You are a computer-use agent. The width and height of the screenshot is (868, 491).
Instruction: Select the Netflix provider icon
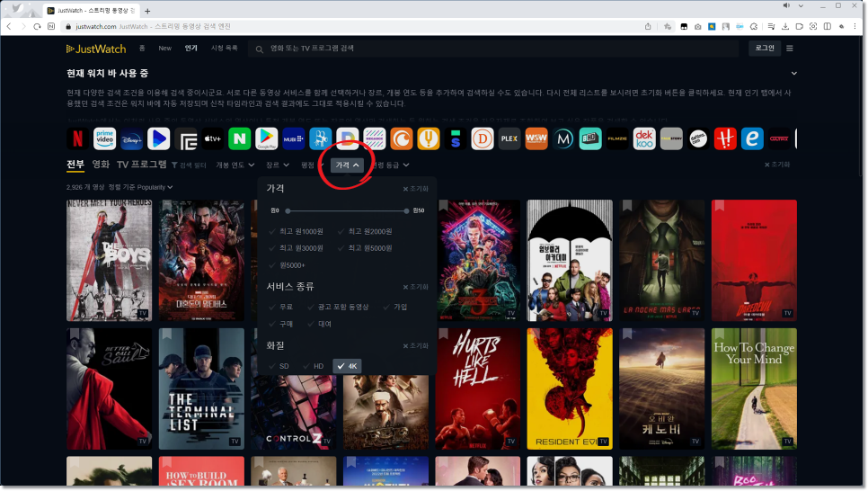tap(77, 138)
